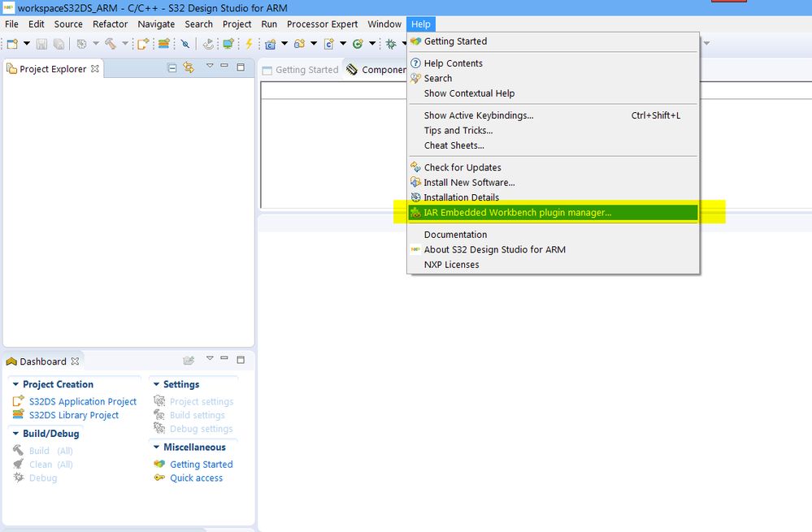Click the New wizard toolbar icon

(12, 44)
